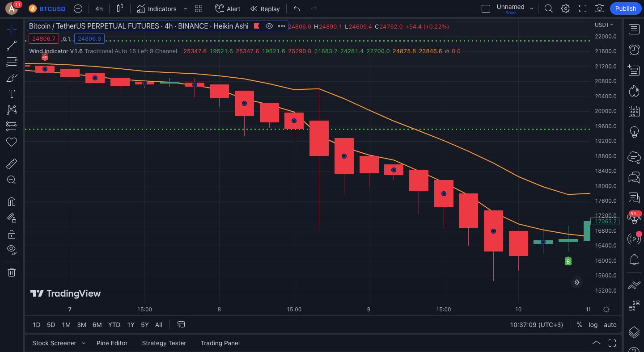644x352 pixels.
Task: Click the Replay button
Action: [x=265, y=8]
